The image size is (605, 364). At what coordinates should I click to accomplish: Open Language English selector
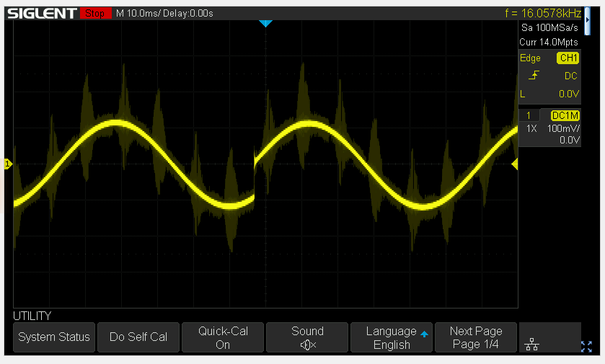(x=392, y=337)
